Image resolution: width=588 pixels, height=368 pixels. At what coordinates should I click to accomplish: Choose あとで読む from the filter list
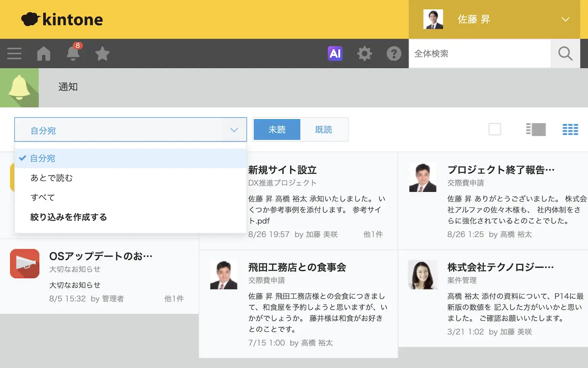pos(51,178)
